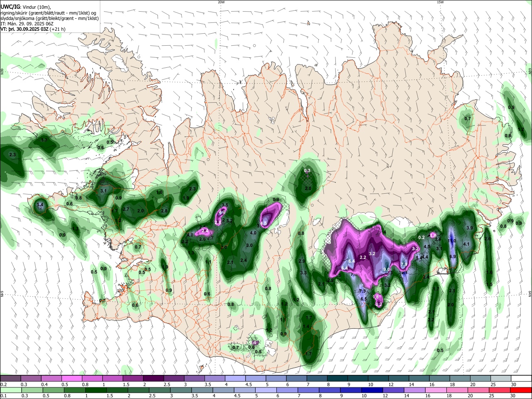Click the map precipitation value '9.0'

pyautogui.click(x=386, y=270)
